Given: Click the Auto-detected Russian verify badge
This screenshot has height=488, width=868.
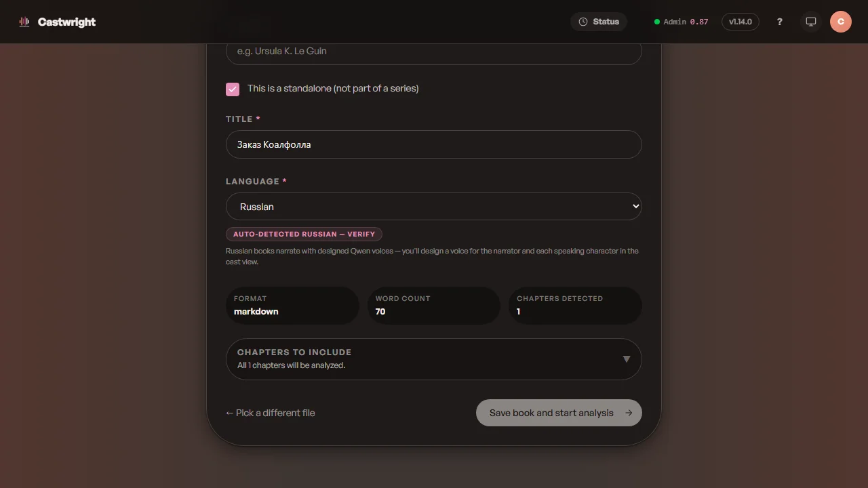Looking at the screenshot, I should click(304, 234).
